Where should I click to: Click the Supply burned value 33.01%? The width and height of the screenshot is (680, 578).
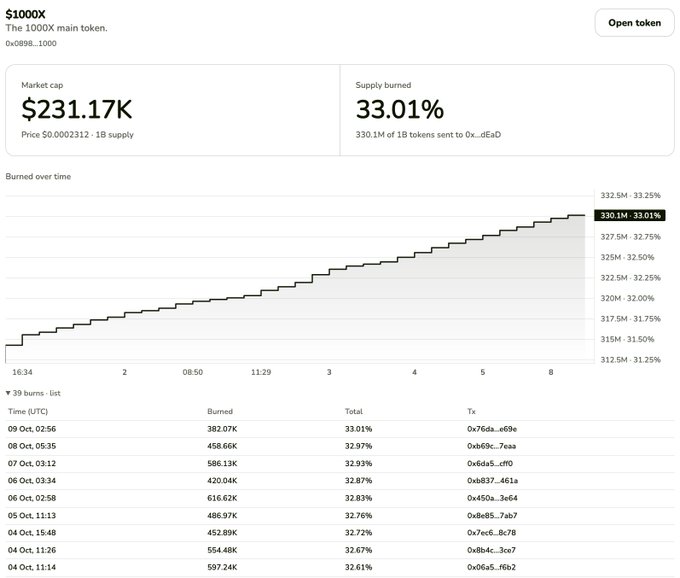pyautogui.click(x=400, y=109)
